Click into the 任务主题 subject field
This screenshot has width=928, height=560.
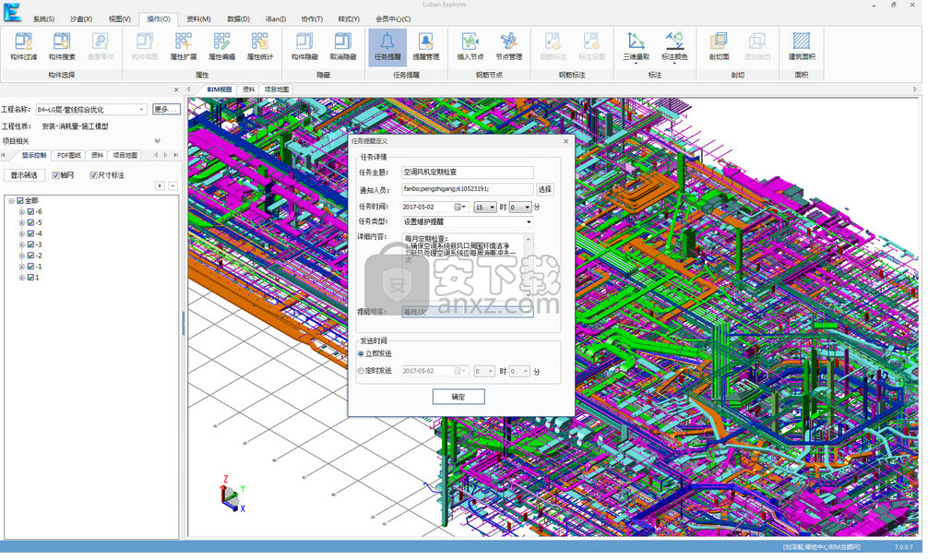click(468, 173)
